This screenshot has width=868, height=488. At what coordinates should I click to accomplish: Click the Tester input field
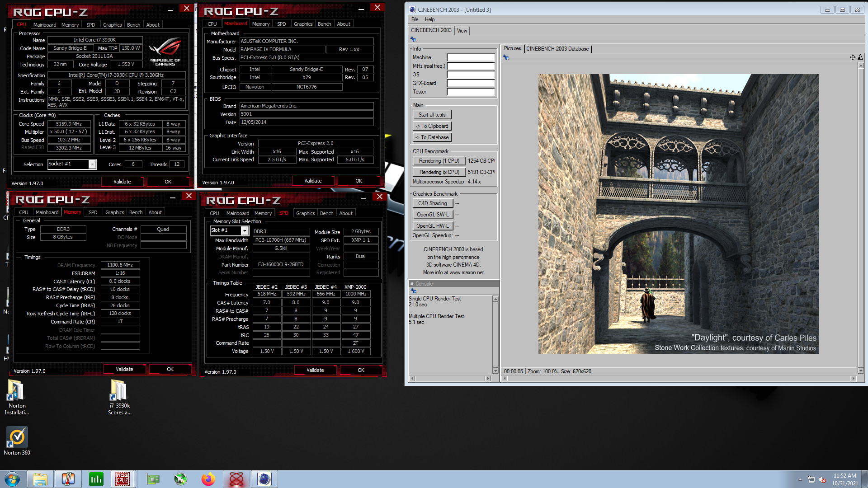coord(471,92)
